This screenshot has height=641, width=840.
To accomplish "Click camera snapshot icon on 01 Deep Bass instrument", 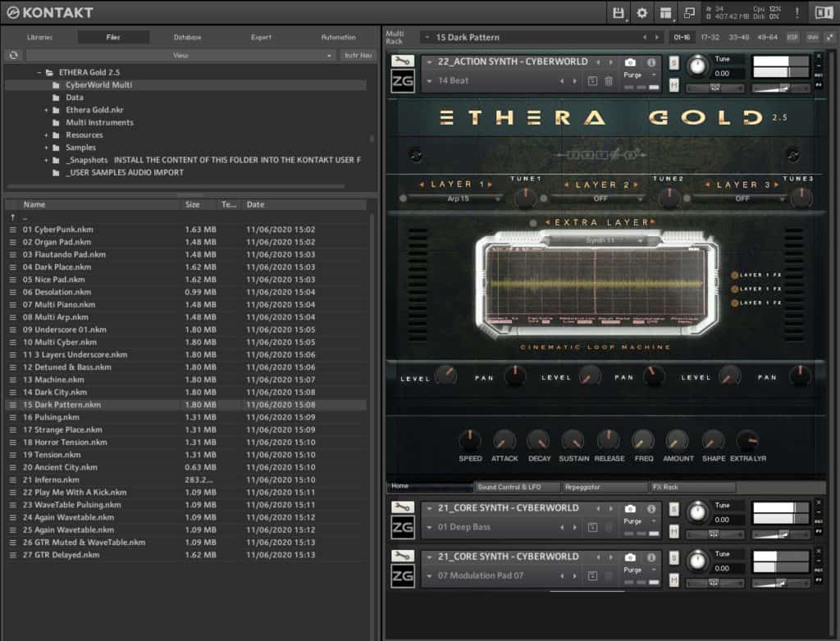I will click(631, 508).
